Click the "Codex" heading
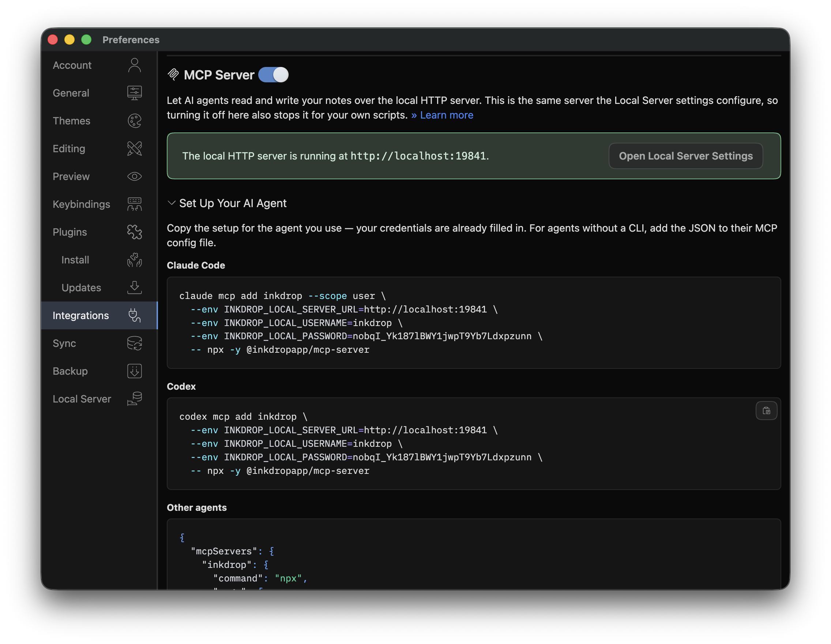This screenshot has width=831, height=644. pos(181,386)
